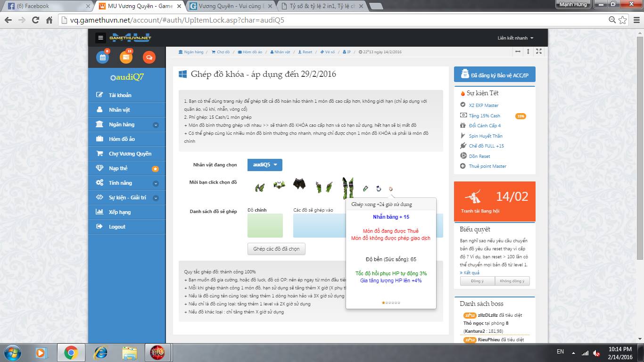Open the blue calendar notification icon

pyautogui.click(x=102, y=57)
